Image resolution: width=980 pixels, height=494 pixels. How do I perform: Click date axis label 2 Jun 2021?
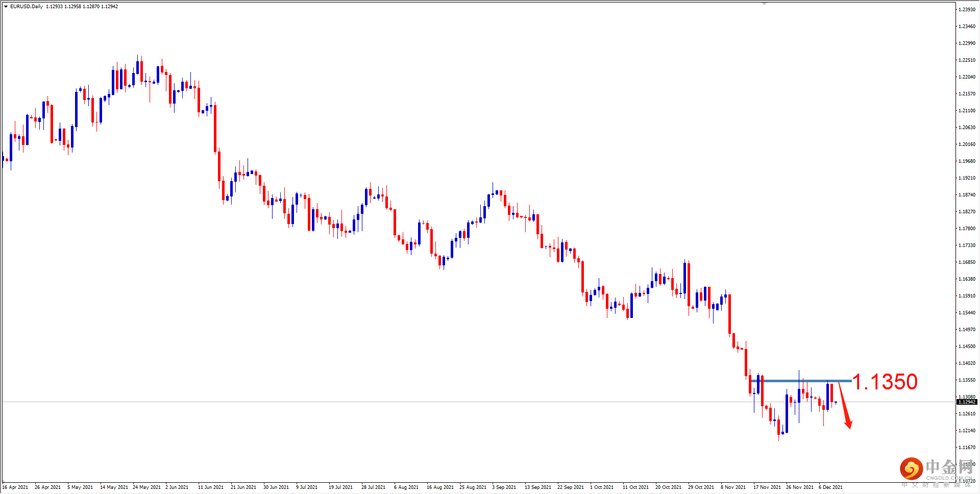(177, 487)
